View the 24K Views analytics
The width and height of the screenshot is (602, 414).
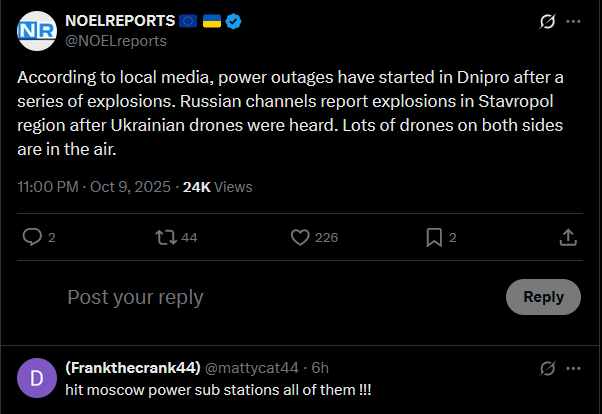[x=217, y=186]
